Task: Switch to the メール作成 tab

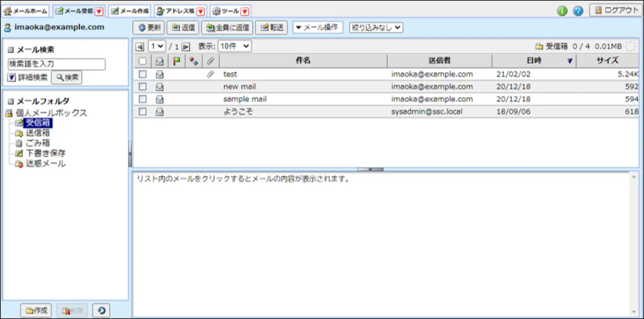Action: [x=130, y=11]
